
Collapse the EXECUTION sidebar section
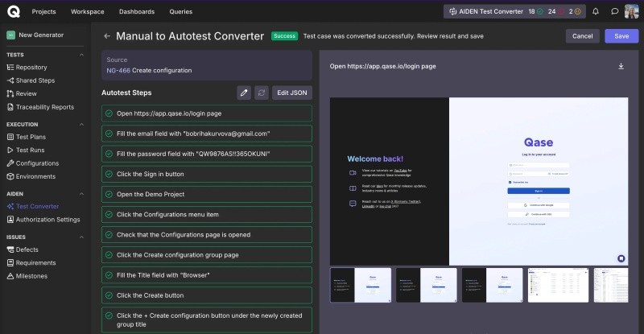(81, 125)
